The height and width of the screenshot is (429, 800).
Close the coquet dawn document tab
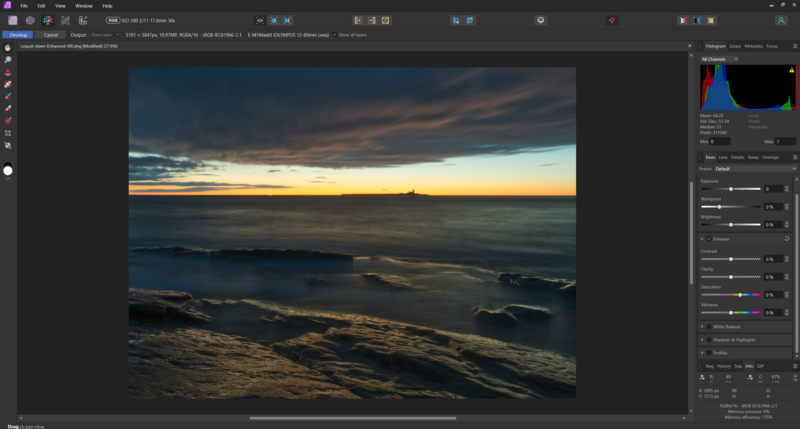pyautogui.click(x=689, y=46)
